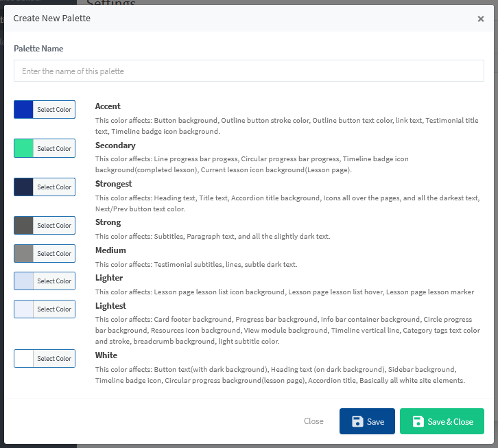Click the Accent heading text
This screenshot has width=498, height=448.
pyautogui.click(x=108, y=106)
